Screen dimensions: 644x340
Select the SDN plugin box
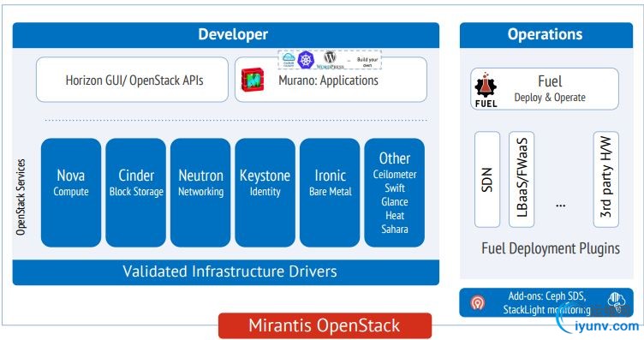tap(487, 180)
